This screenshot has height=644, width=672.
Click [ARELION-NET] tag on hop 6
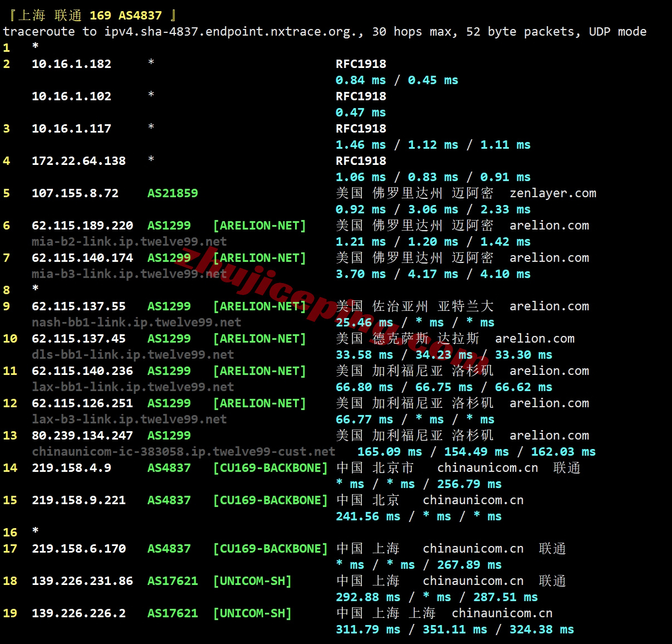point(259,226)
